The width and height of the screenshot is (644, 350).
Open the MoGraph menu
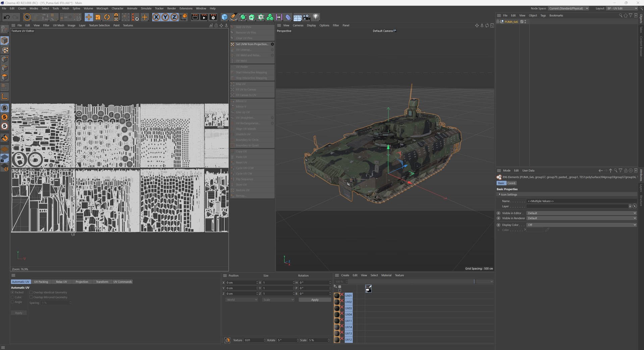(x=102, y=8)
